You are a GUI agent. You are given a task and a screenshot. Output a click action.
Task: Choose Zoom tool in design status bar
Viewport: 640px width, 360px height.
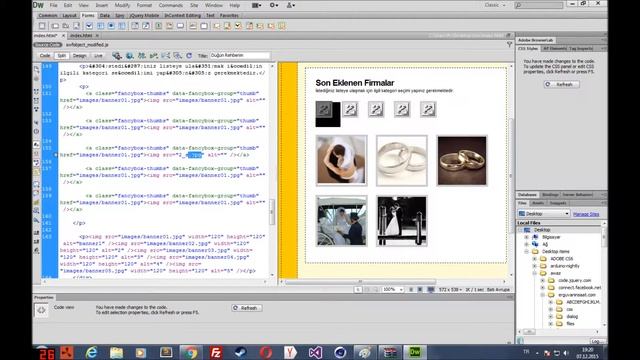click(x=376, y=289)
